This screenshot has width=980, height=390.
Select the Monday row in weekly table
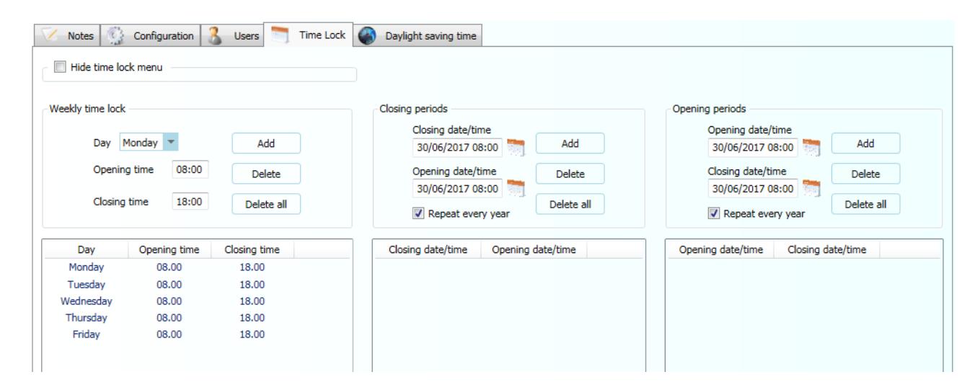click(197, 267)
